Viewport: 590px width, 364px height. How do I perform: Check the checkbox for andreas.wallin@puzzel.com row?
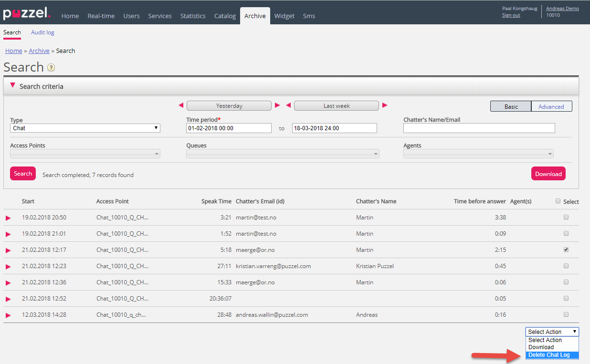click(x=566, y=314)
